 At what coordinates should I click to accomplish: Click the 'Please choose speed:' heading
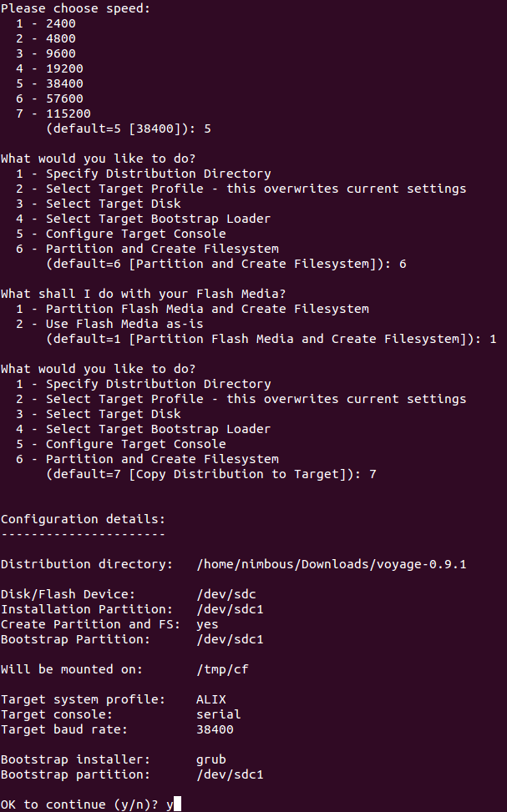76,8
